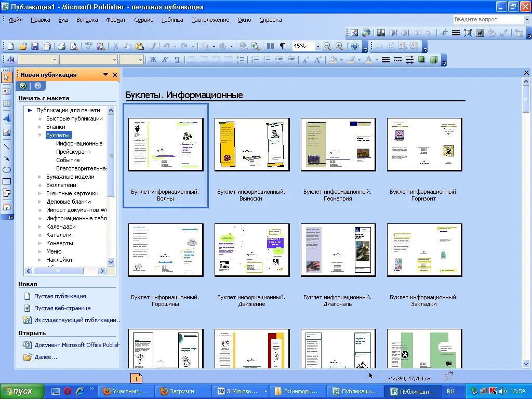Click the Paste clipboard icon
Viewport: 532px width, 399px height.
[139, 46]
